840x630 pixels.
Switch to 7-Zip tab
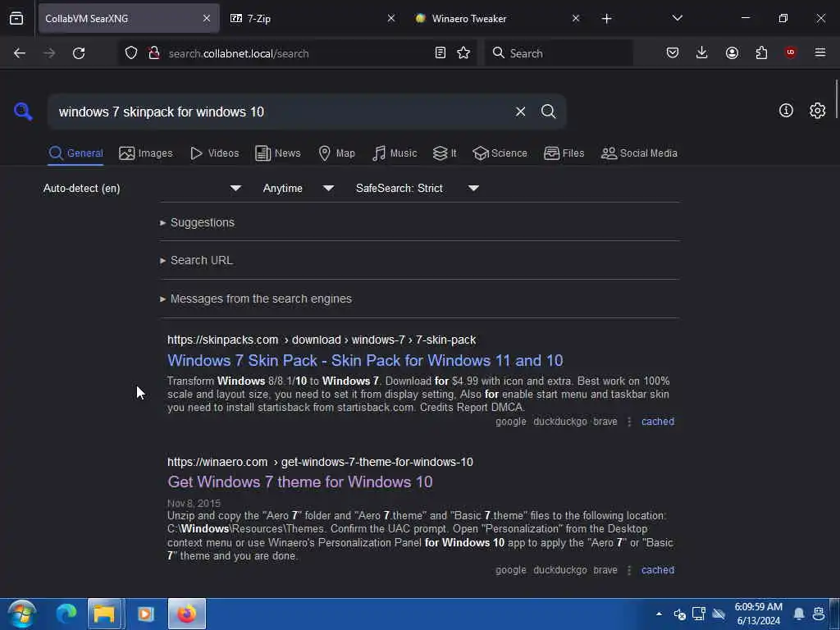pos(311,18)
